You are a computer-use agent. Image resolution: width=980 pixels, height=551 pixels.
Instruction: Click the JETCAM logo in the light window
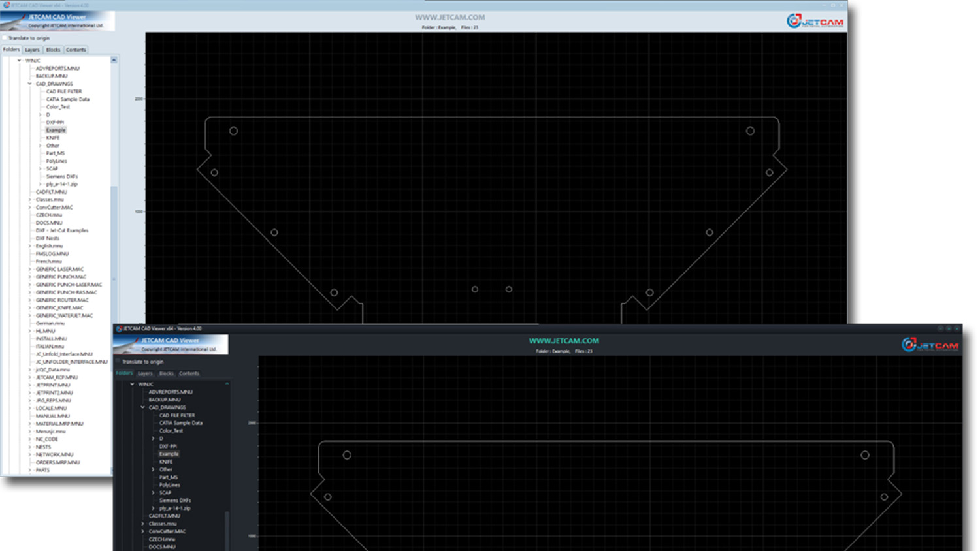pos(815,22)
